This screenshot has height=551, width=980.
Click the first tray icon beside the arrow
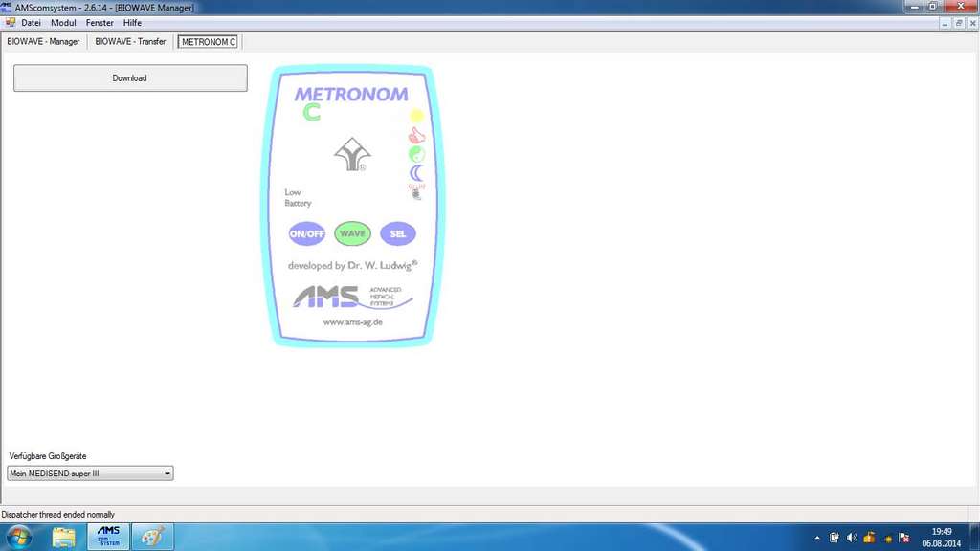tap(834, 538)
